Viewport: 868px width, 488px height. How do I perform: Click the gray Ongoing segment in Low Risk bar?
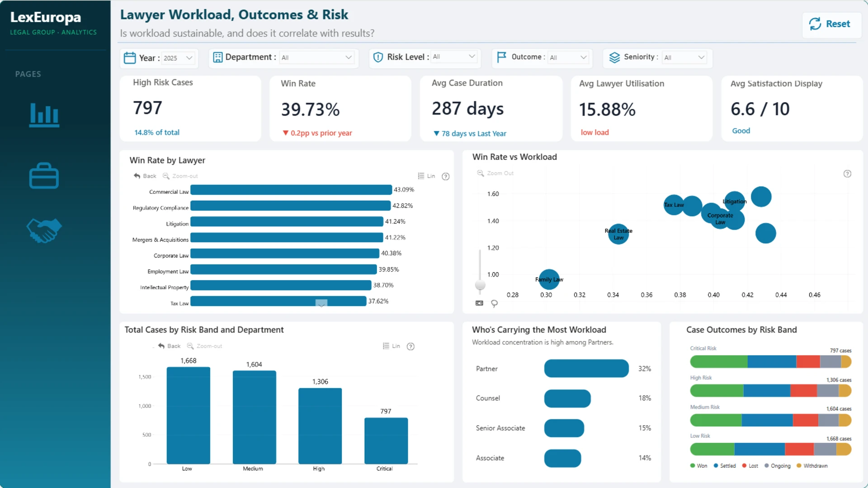825,449
